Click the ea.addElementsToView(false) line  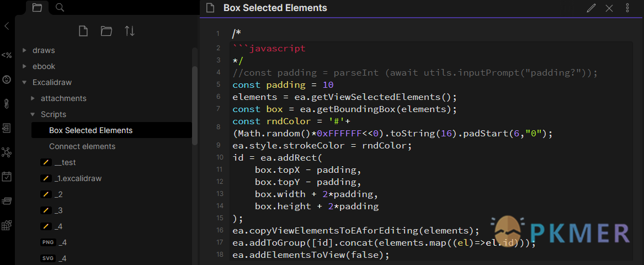pos(311,255)
